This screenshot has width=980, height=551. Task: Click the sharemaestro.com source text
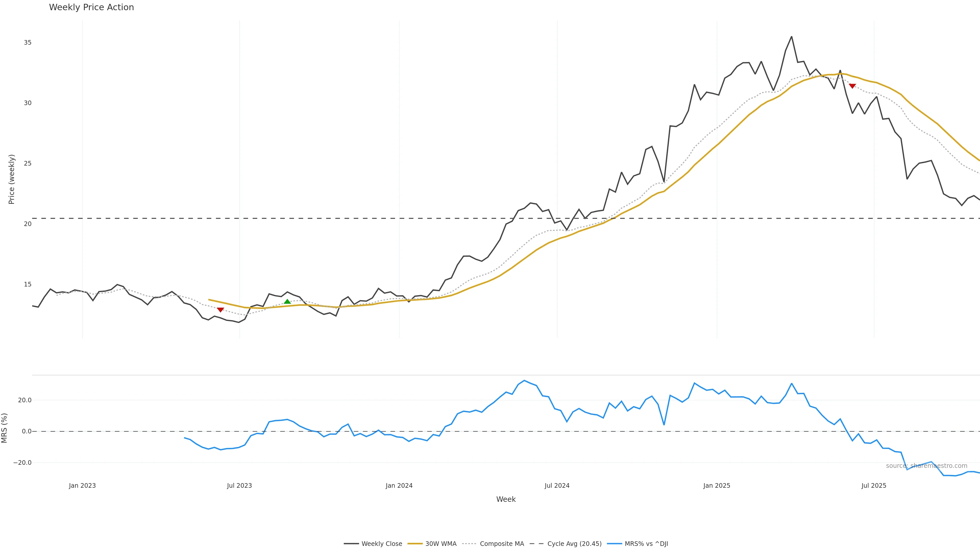pyautogui.click(x=926, y=466)
